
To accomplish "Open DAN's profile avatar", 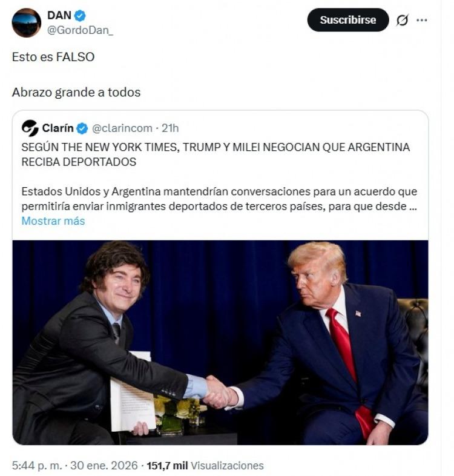I will pos(27,23).
